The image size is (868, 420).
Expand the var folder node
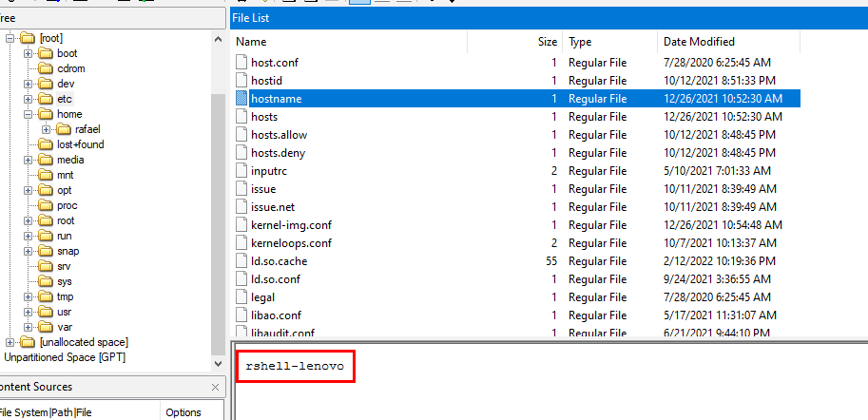tap(29, 327)
